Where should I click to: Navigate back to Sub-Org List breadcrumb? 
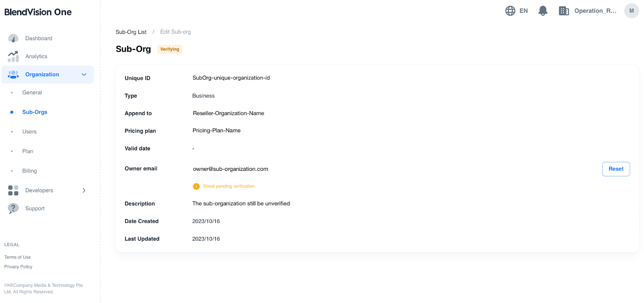pos(131,32)
